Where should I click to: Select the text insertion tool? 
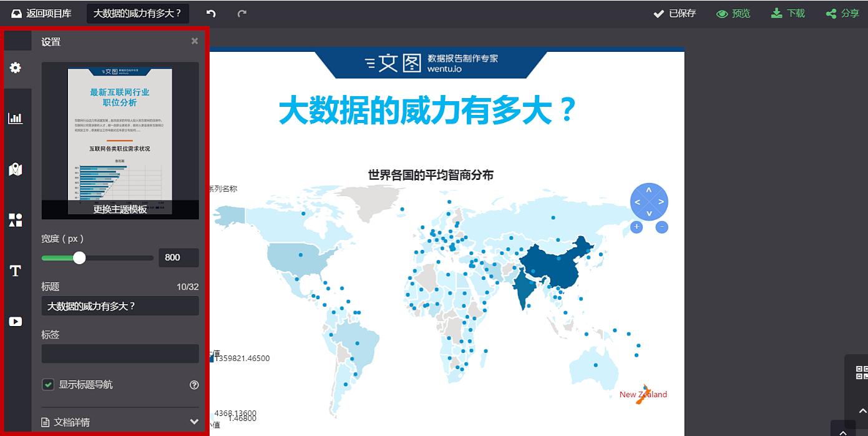(16, 271)
